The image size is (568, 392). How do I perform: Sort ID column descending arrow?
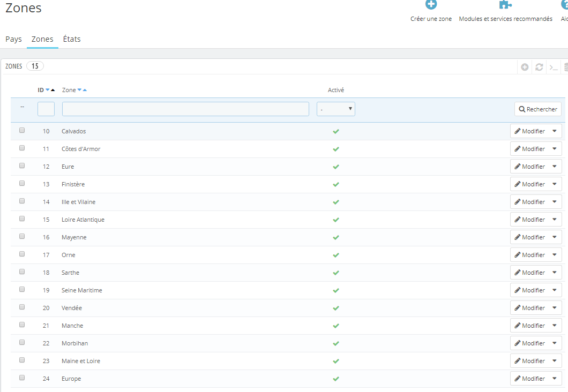coord(48,90)
